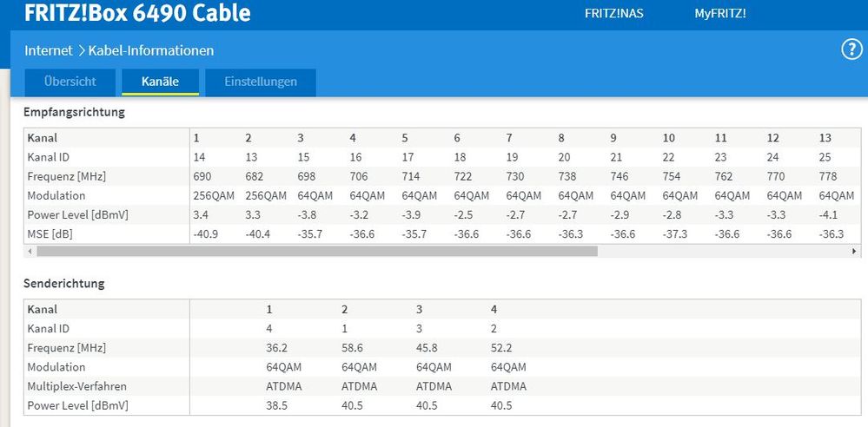Click the scrollbar right arrow
Image resolution: width=868 pixels, height=427 pixels.
coord(855,251)
